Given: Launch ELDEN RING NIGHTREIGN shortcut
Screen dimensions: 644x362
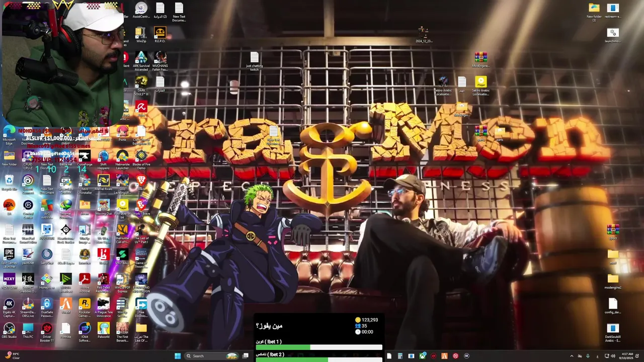Looking at the screenshot, I should (141, 283).
